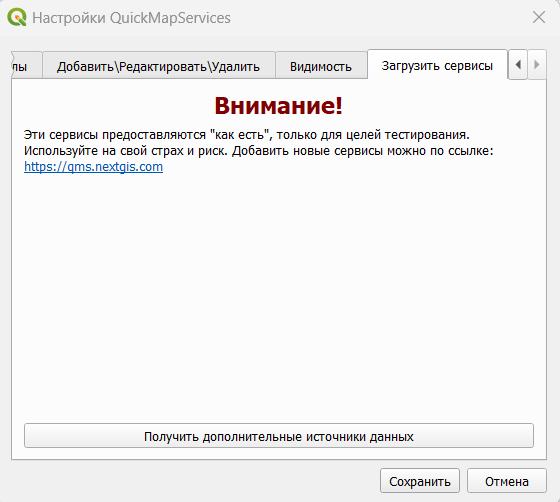Click the Настройки QuickMapServices title text
560x502 pixels.
point(131,18)
